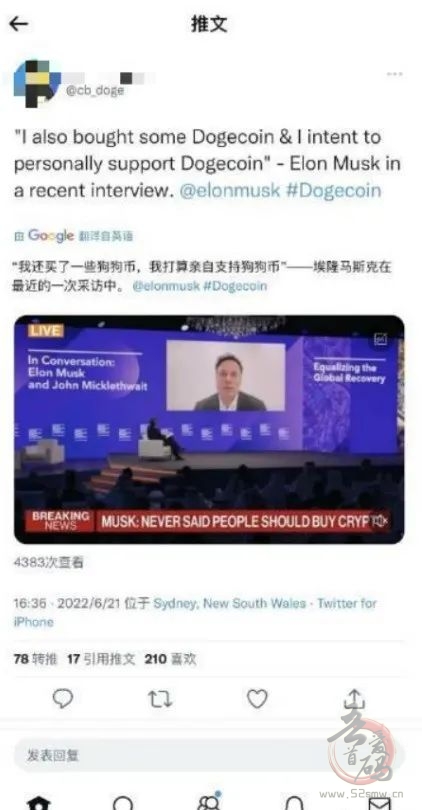This screenshot has width=422, height=810.
Task: Tap the retweet icon
Action: pyautogui.click(x=160, y=699)
